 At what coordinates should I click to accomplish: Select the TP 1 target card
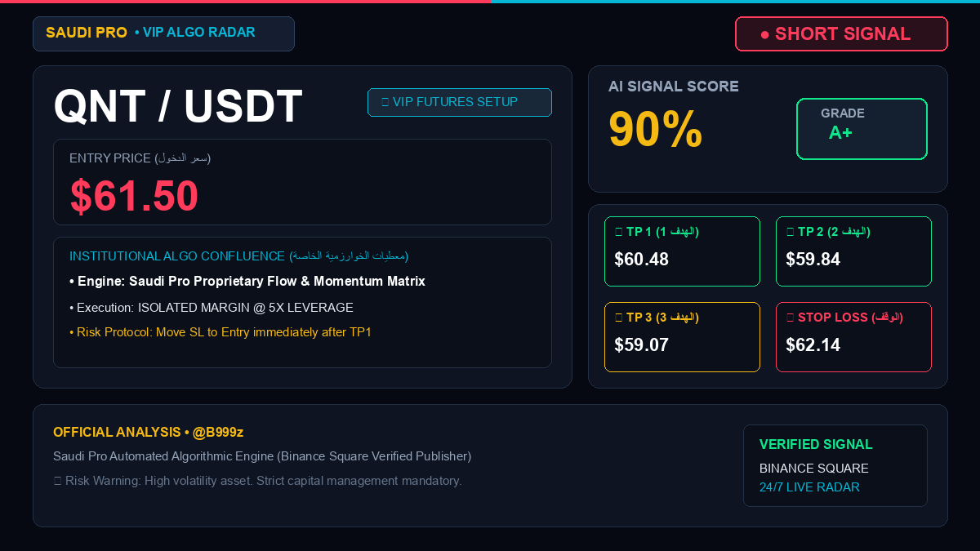[682, 251]
